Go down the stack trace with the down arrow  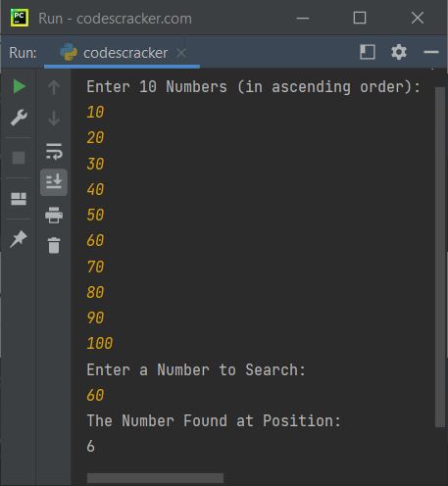(54, 118)
